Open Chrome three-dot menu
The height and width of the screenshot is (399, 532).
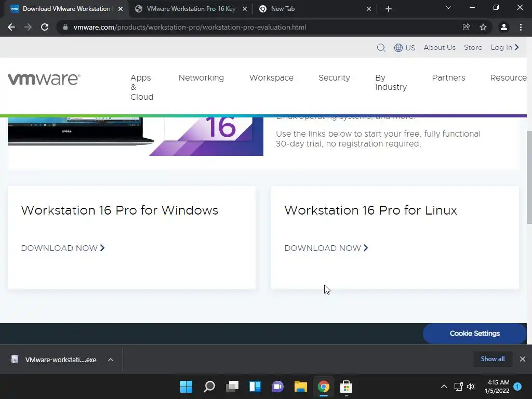click(521, 27)
